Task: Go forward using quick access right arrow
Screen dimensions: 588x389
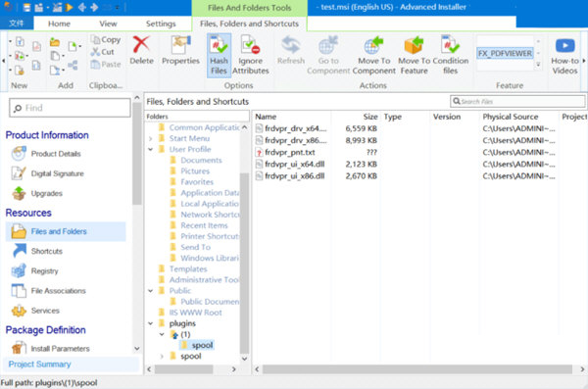Action: (x=94, y=8)
